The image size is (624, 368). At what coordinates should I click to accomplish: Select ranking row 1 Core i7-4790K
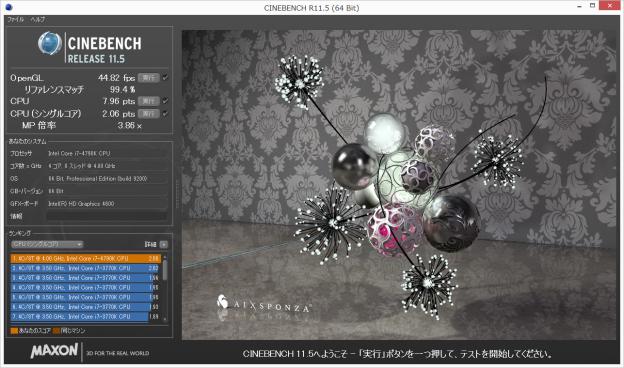click(x=86, y=259)
